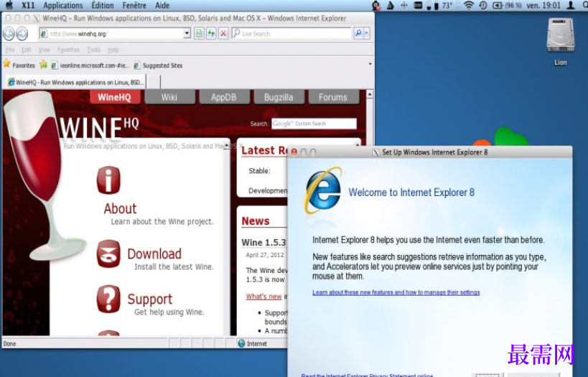
Task: Click the Wine 1.5.3 news headline
Action: pos(263,242)
